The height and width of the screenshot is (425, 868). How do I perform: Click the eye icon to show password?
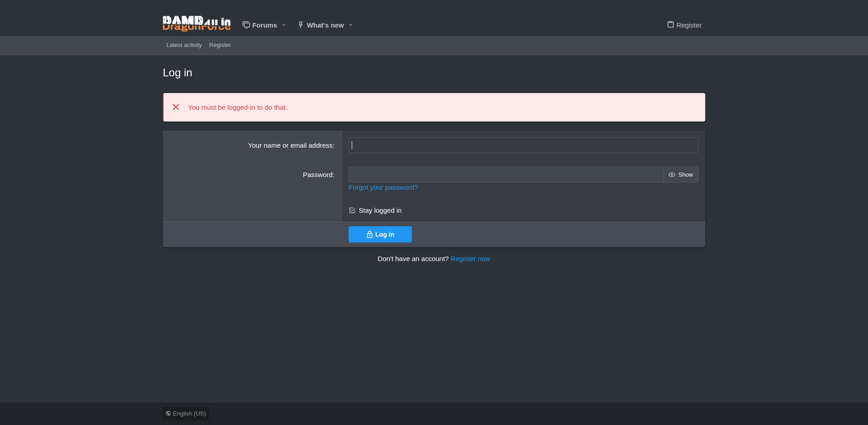pos(672,175)
